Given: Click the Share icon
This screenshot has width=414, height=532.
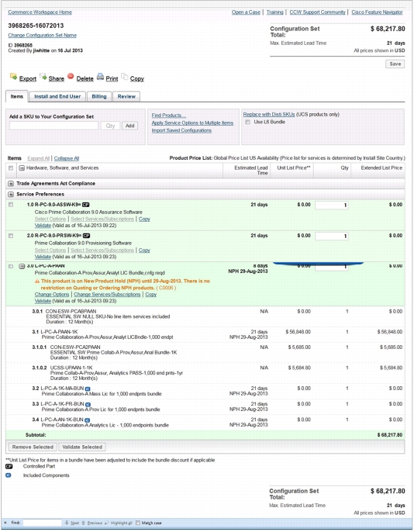Looking at the screenshot, I should [x=43, y=77].
